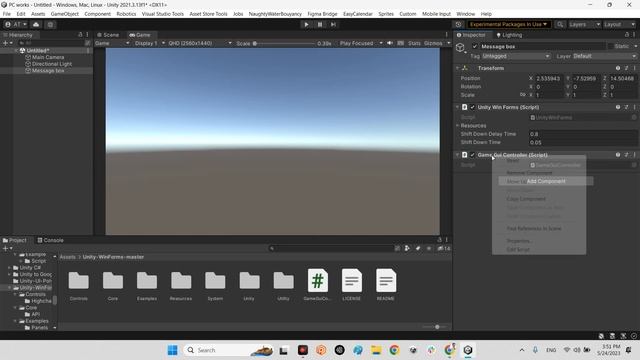The image size is (640, 360).
Task: Expand the Resources foldout
Action: click(458, 126)
